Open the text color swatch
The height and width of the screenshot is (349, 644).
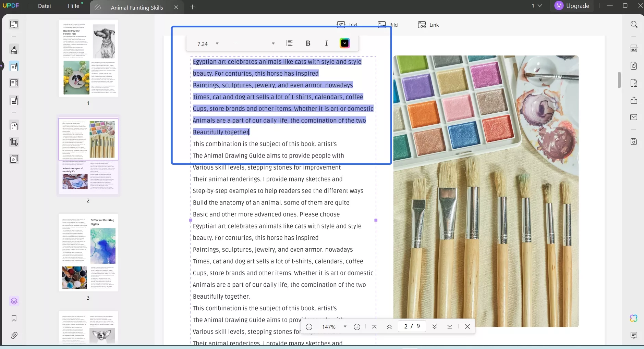tap(345, 43)
